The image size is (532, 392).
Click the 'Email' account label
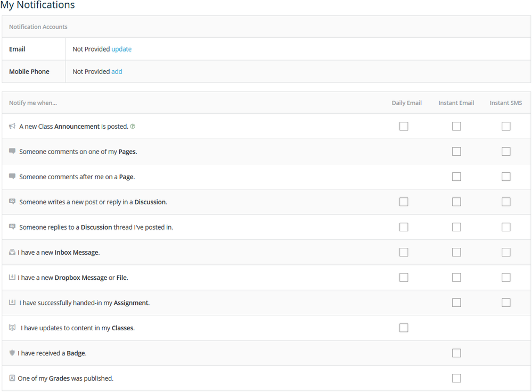click(x=17, y=49)
